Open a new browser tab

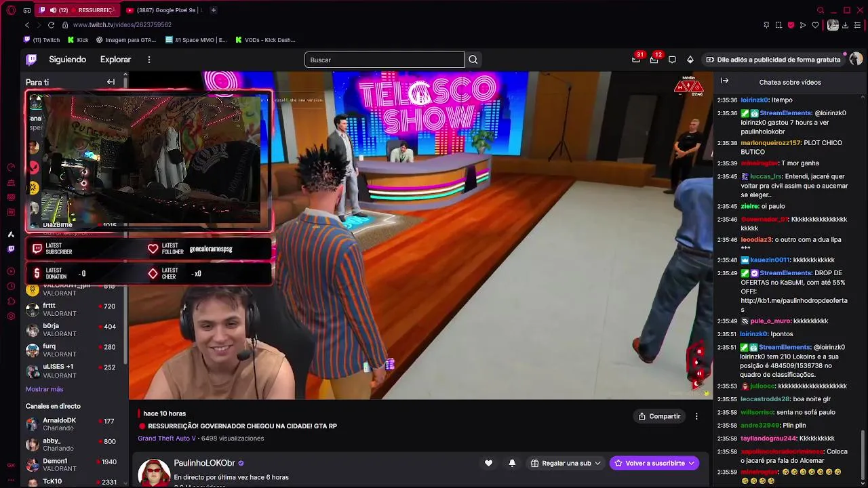pos(213,10)
